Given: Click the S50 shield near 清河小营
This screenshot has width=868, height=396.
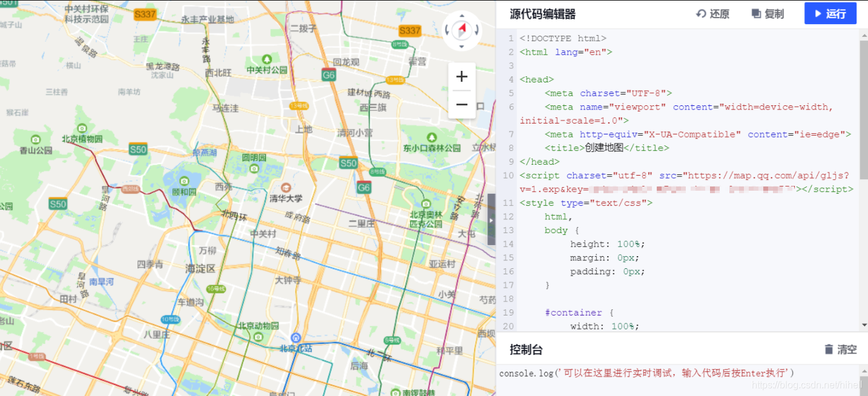Looking at the screenshot, I should tap(348, 163).
